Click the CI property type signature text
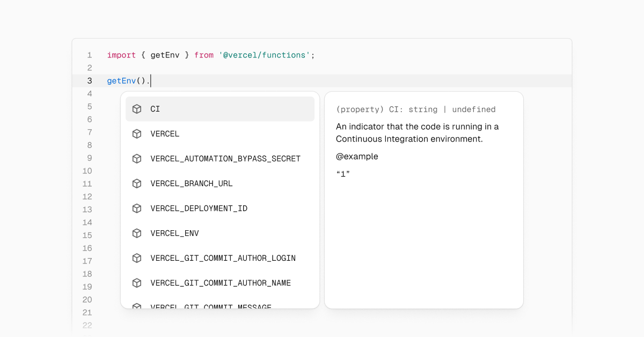 click(415, 109)
